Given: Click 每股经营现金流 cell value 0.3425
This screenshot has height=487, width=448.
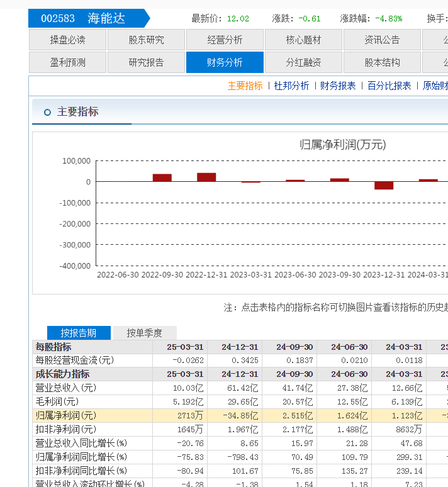Looking at the screenshot, I should [x=245, y=361].
